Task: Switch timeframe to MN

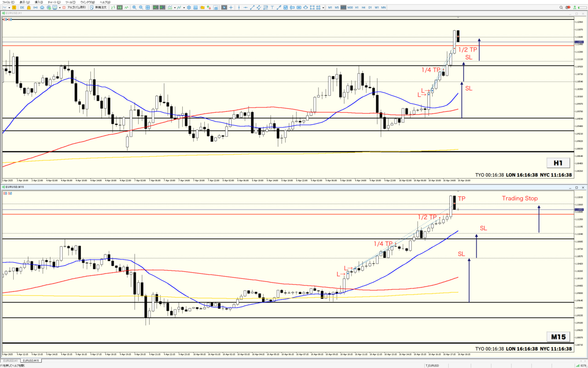Action: [x=383, y=7]
